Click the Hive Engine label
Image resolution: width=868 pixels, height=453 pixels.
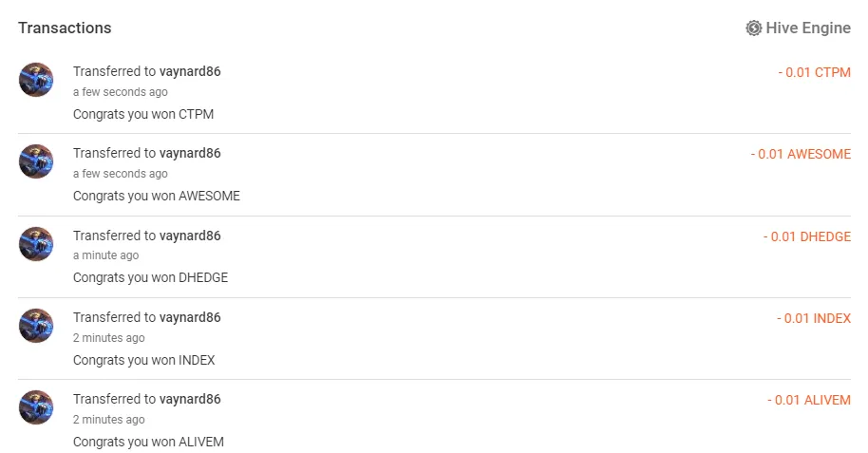[808, 28]
